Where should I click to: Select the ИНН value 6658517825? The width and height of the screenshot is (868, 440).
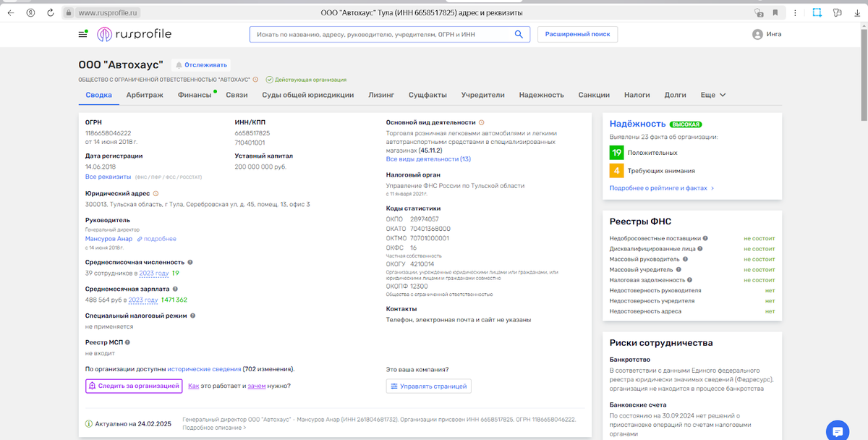(x=252, y=133)
